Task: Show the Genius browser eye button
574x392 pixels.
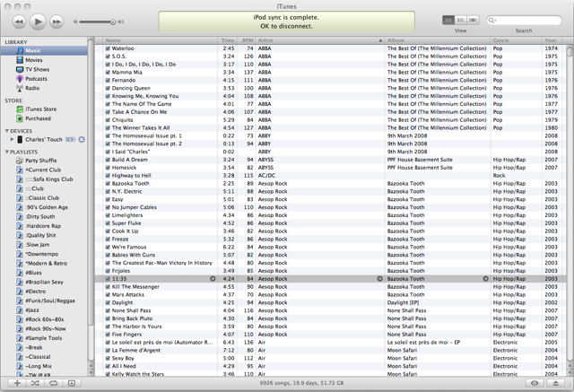Action: 535,383
